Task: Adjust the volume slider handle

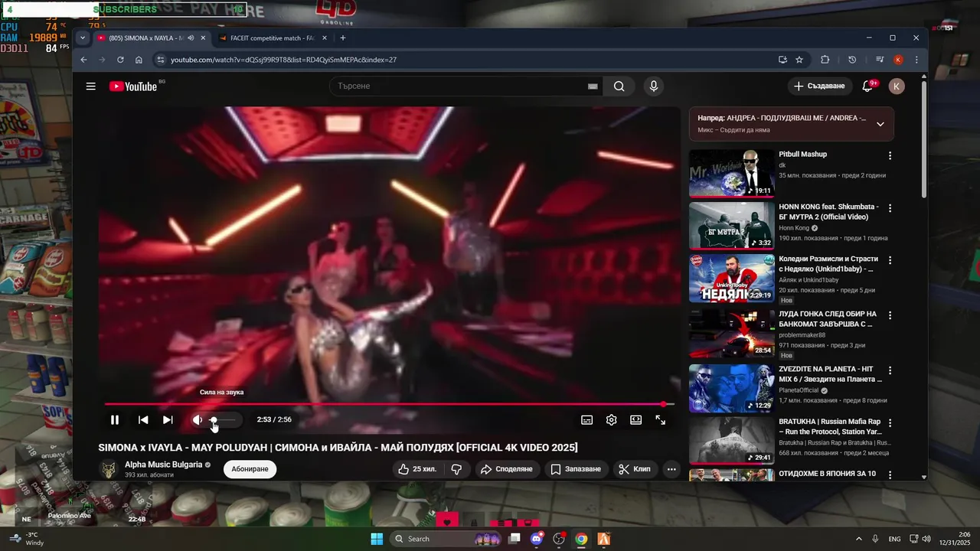Action: click(x=214, y=419)
